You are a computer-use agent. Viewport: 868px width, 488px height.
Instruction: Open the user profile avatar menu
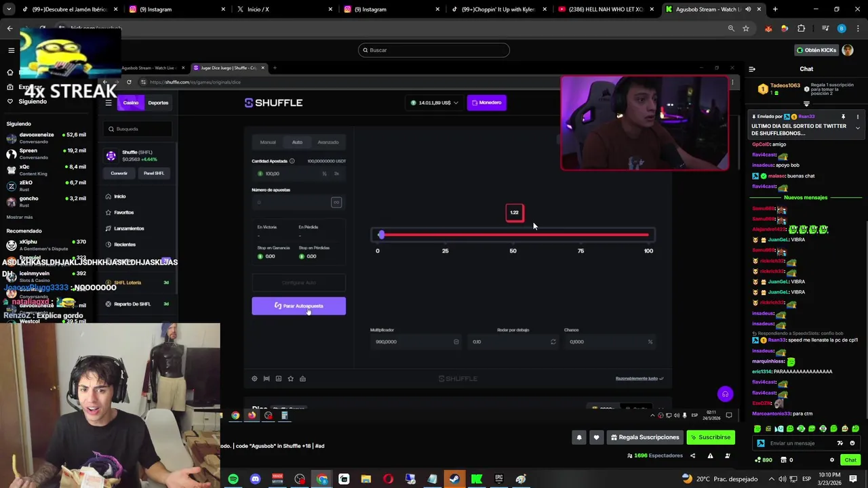[848, 50]
